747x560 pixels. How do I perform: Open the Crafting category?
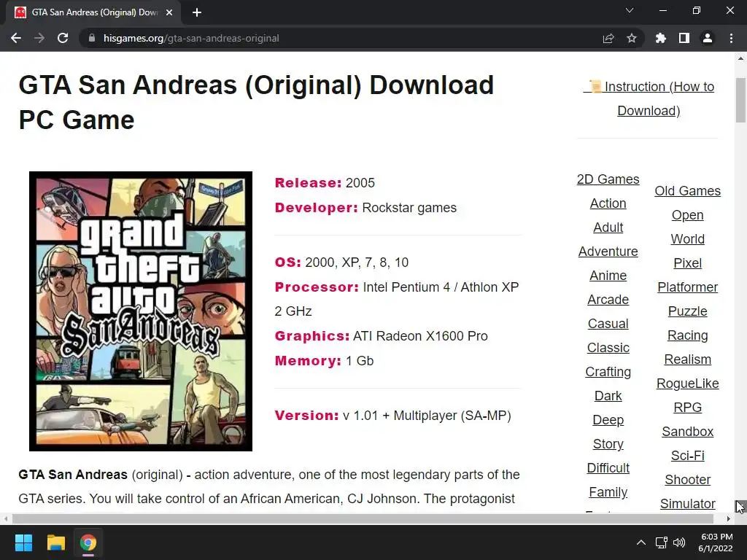point(608,371)
